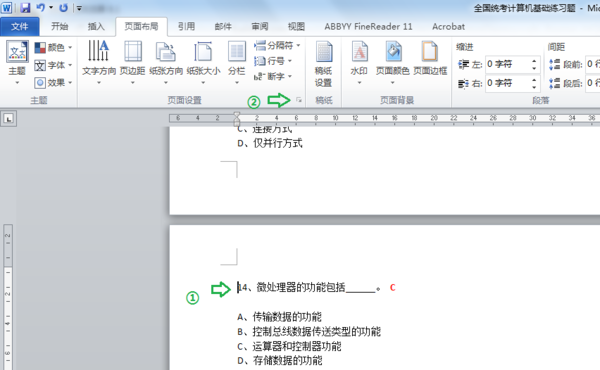Open the 水印 watermark menu
The width and height of the screenshot is (600, 370).
[x=359, y=62]
